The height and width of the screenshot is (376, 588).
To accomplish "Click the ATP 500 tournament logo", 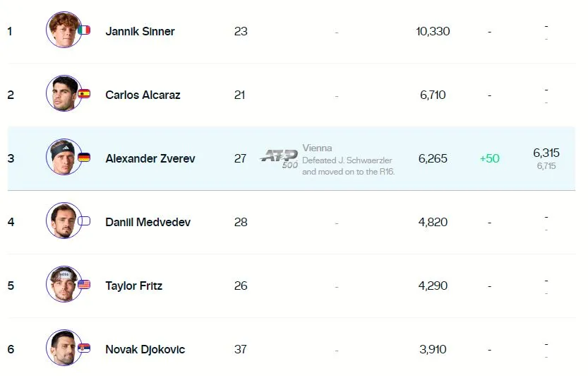I will (x=280, y=158).
